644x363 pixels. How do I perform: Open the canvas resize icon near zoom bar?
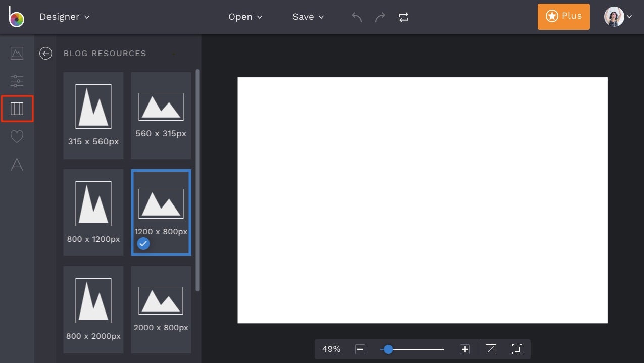[x=490, y=349]
